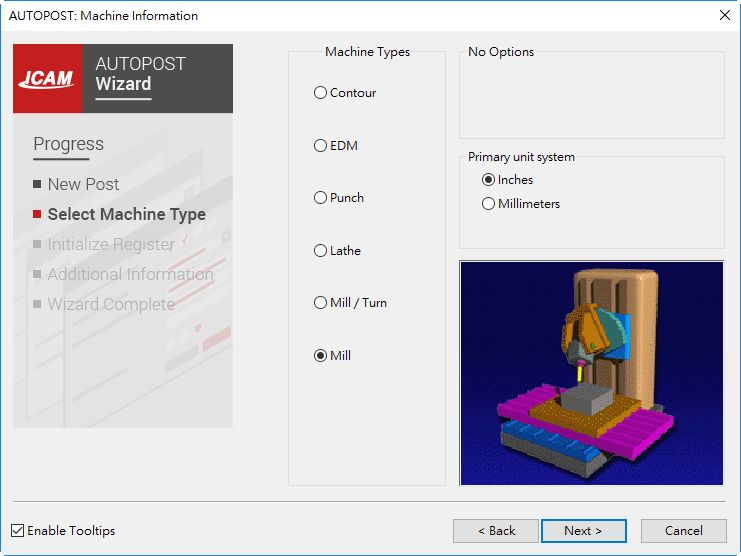The image size is (741, 556).
Task: Click the Additional Information step
Action: click(130, 274)
